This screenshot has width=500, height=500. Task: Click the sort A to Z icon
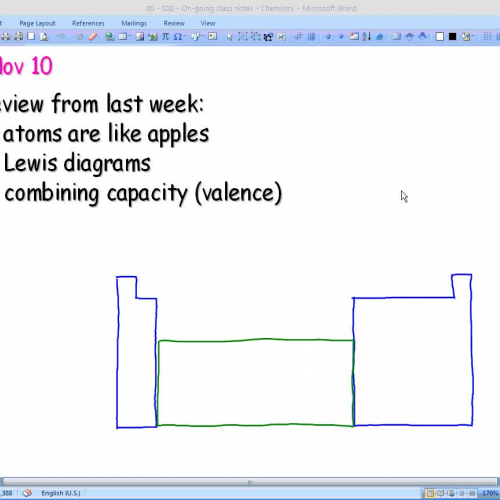click(x=367, y=37)
